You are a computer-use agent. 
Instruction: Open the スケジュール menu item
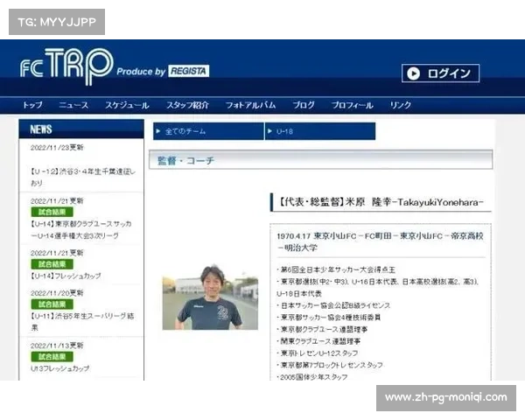pyautogui.click(x=127, y=105)
